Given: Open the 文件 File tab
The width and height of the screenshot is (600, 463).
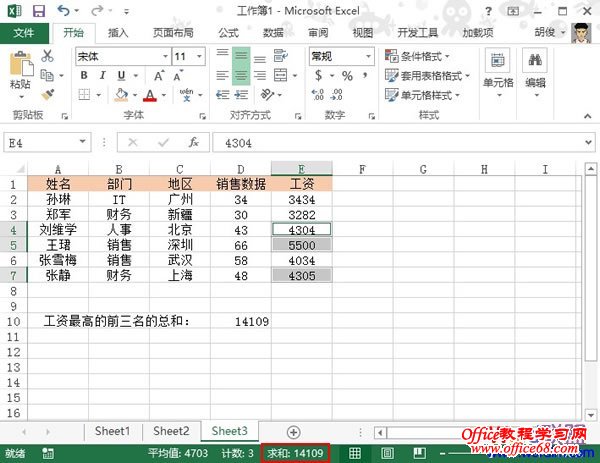Looking at the screenshot, I should coord(24,33).
